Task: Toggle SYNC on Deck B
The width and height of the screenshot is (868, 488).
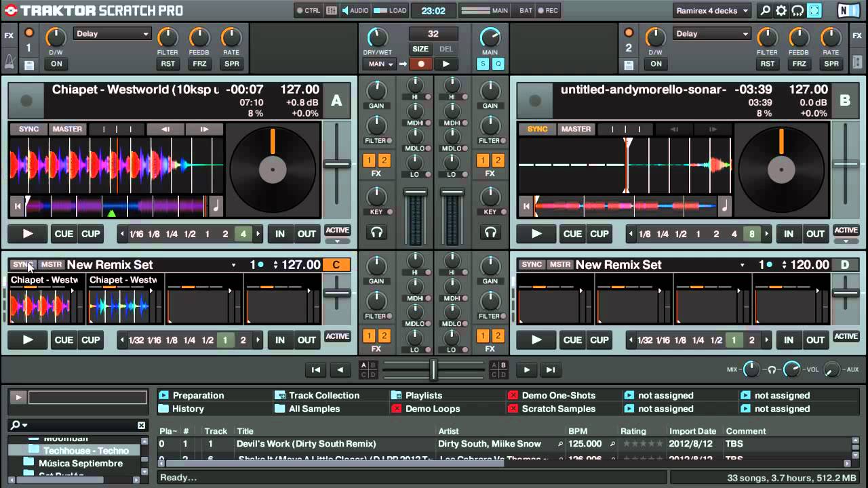Action: click(x=537, y=129)
